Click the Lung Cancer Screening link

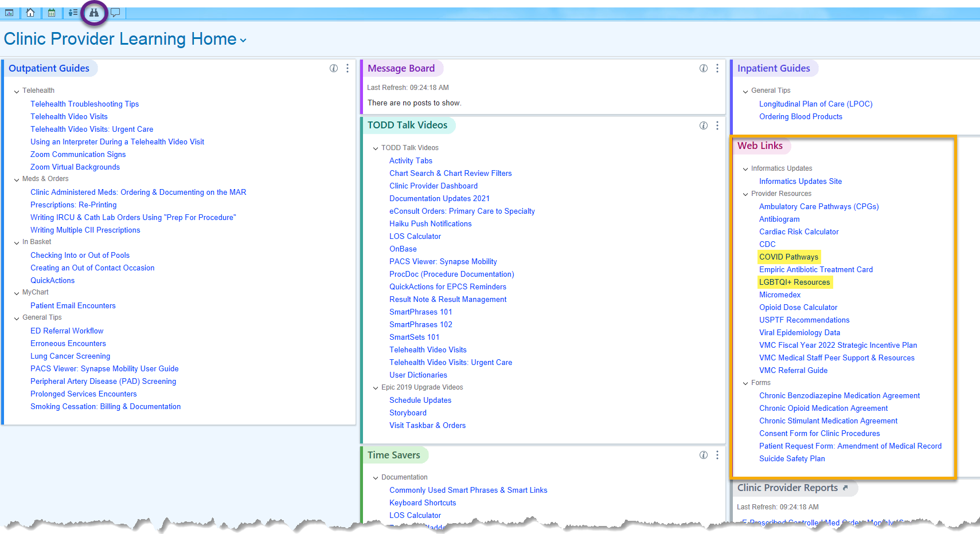pyautogui.click(x=70, y=356)
